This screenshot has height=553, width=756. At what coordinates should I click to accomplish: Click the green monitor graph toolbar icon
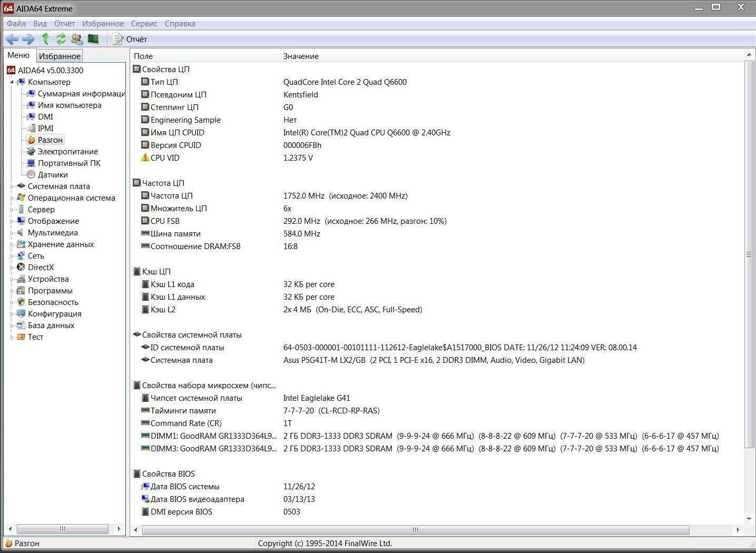(93, 39)
